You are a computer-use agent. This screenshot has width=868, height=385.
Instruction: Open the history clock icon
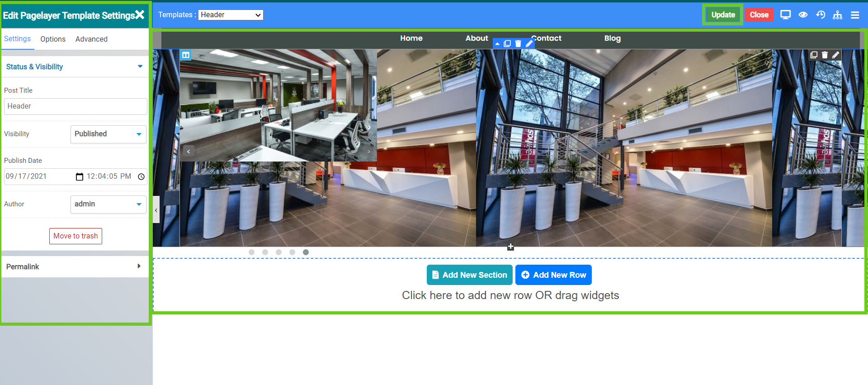click(821, 15)
